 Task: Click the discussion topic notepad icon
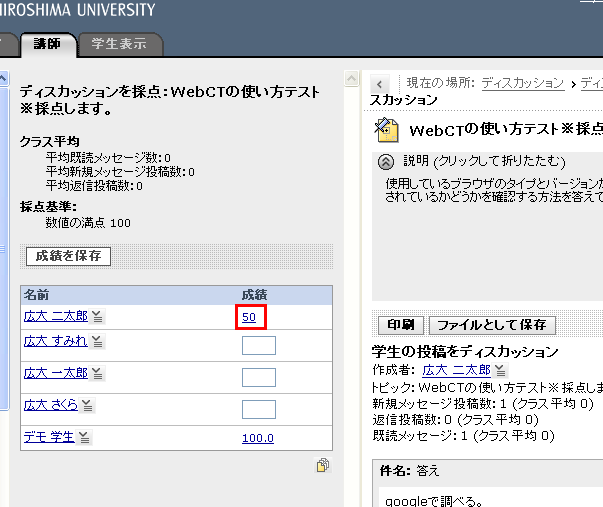click(x=386, y=130)
